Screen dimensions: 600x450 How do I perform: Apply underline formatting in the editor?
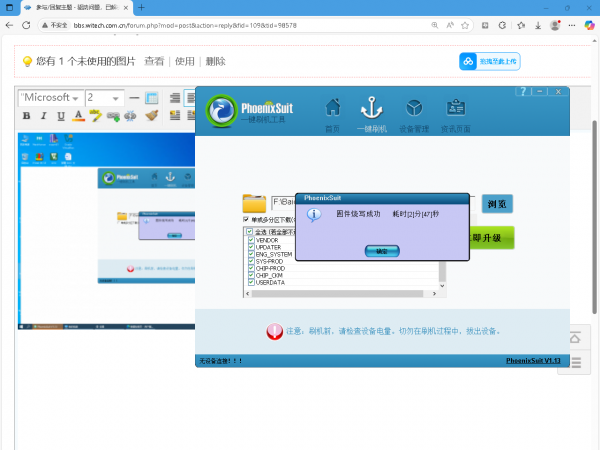pyautogui.click(x=61, y=116)
